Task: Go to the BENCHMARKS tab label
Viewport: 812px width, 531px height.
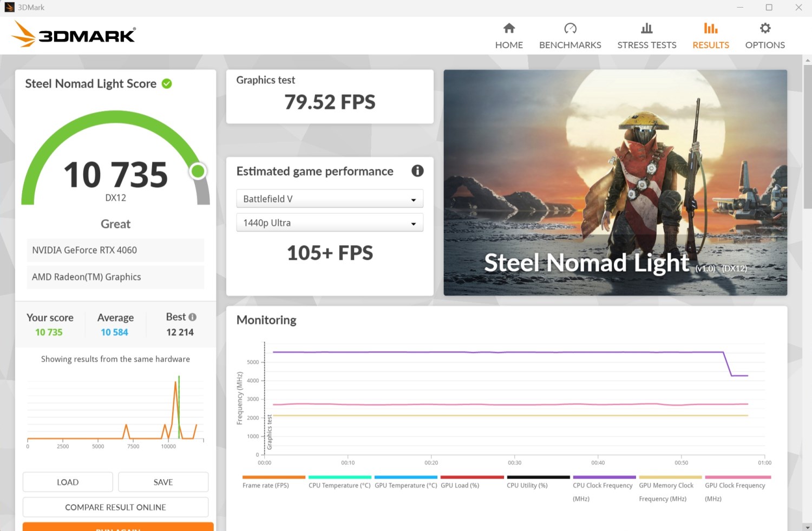Action: tap(570, 45)
